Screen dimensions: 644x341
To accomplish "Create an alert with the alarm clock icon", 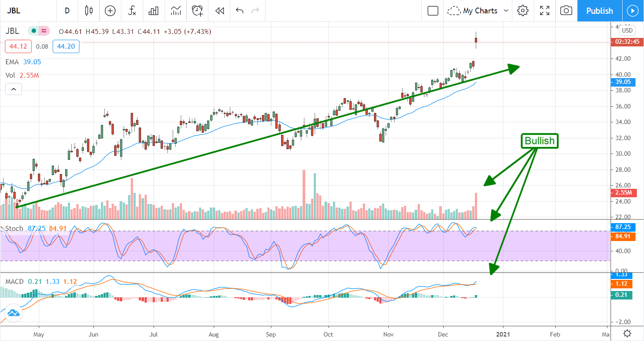I will pyautogui.click(x=197, y=11).
